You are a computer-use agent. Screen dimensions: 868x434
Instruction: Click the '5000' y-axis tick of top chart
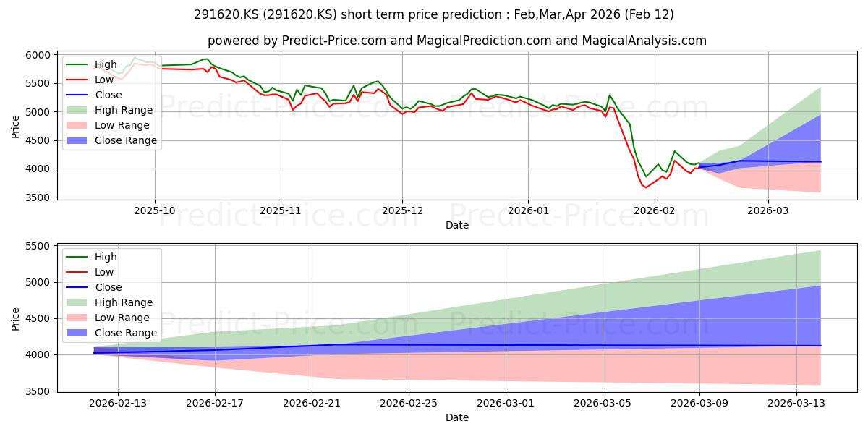click(39, 112)
